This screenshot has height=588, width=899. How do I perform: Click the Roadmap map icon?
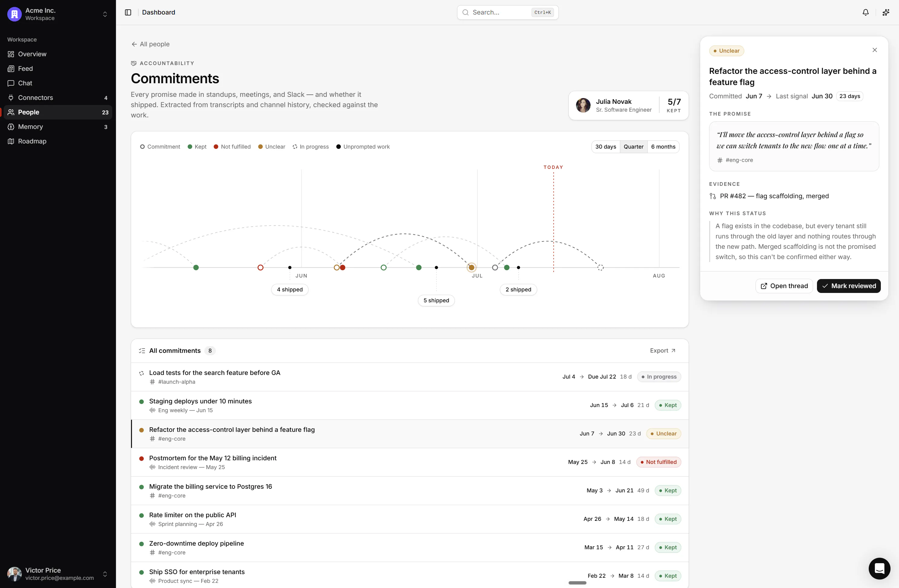coord(11,141)
